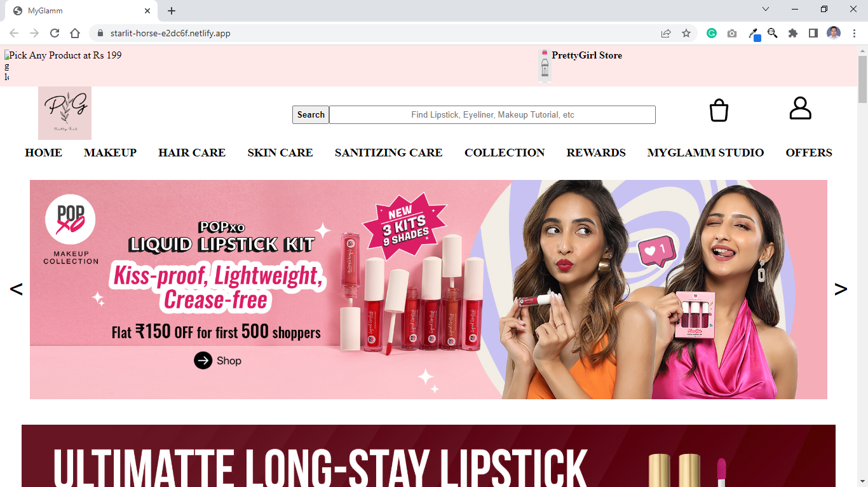
Task: Close the MyGlamm tab
Action: tap(147, 11)
